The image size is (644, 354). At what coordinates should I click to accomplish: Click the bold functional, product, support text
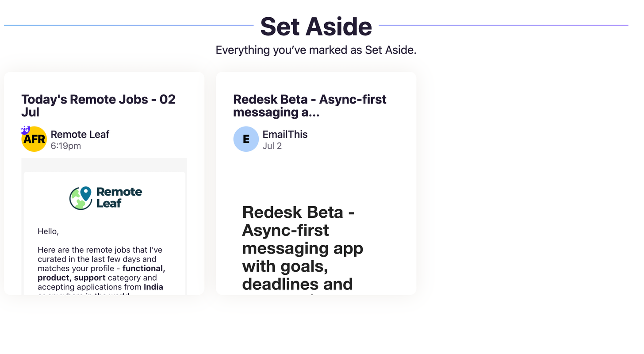click(102, 273)
